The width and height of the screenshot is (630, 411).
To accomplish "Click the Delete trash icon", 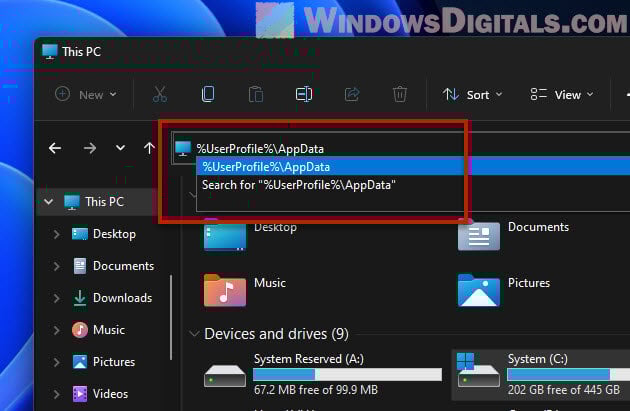I will pos(400,94).
